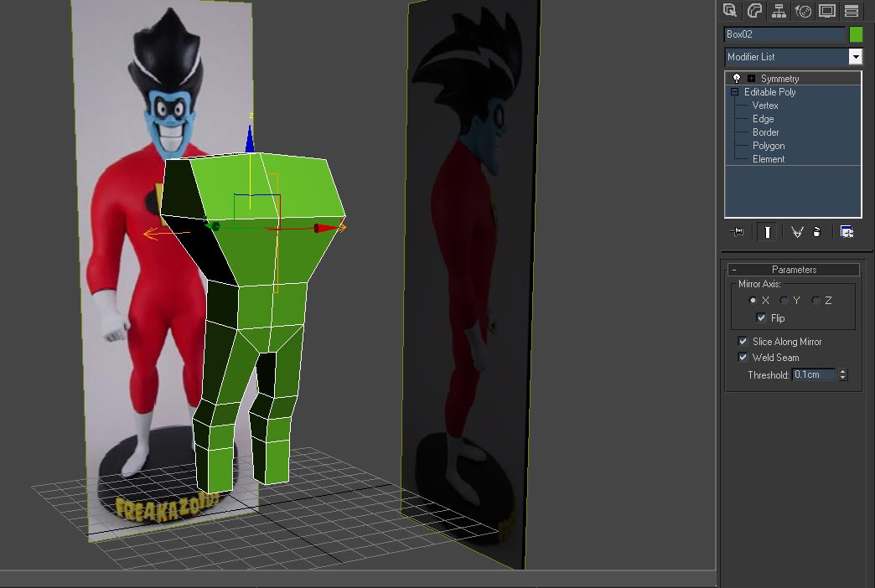875x588 pixels.
Task: Toggle Show End Result button
Action: (x=767, y=231)
